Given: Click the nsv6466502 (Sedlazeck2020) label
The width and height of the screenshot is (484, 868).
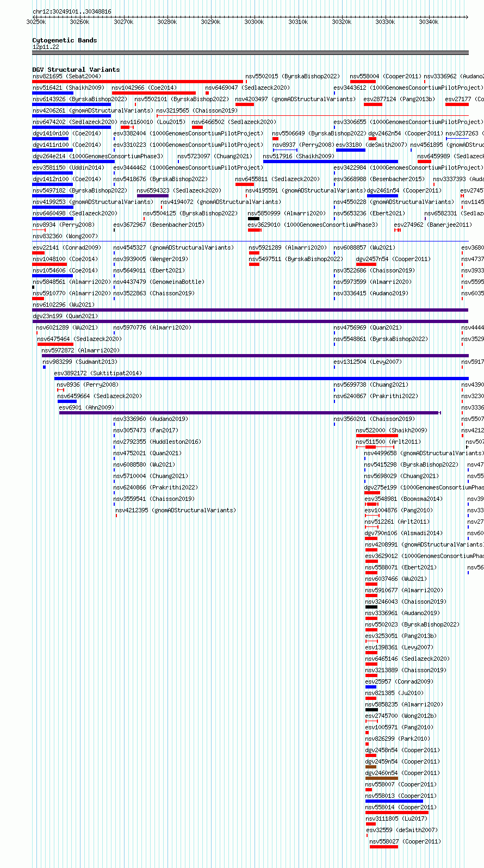Looking at the screenshot, I should [234, 122].
